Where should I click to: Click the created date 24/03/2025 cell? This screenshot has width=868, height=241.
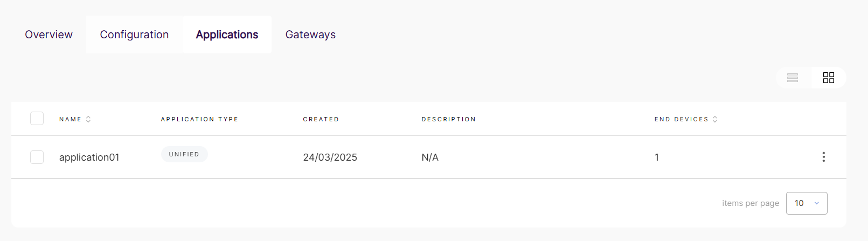coord(330,157)
